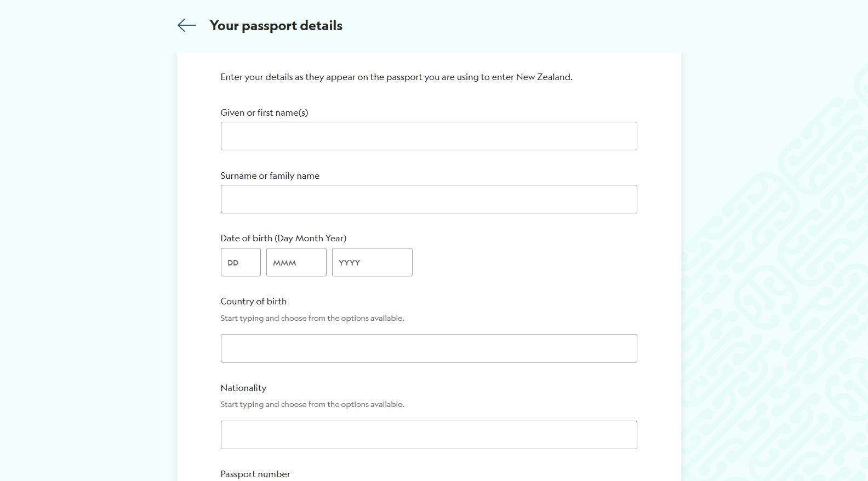
Task: Click the 'Date of birth (Day Month Year)' label
Action: coord(283,238)
